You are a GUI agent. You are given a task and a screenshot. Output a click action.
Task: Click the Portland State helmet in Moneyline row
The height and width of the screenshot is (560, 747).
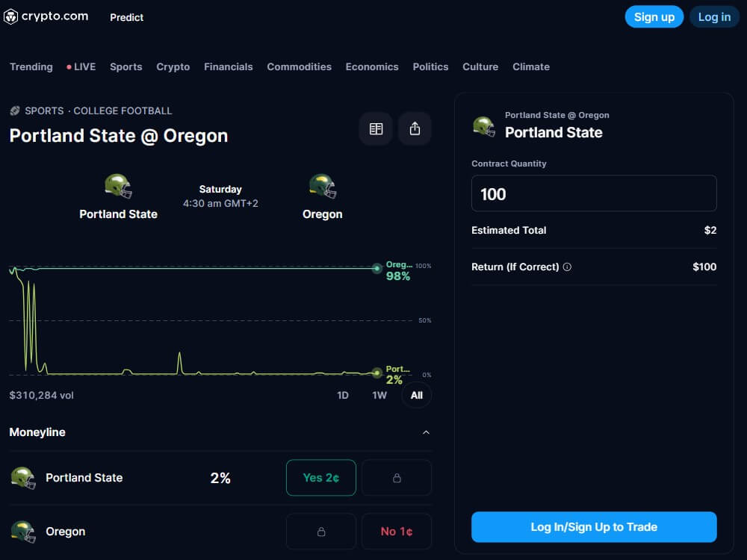click(23, 478)
